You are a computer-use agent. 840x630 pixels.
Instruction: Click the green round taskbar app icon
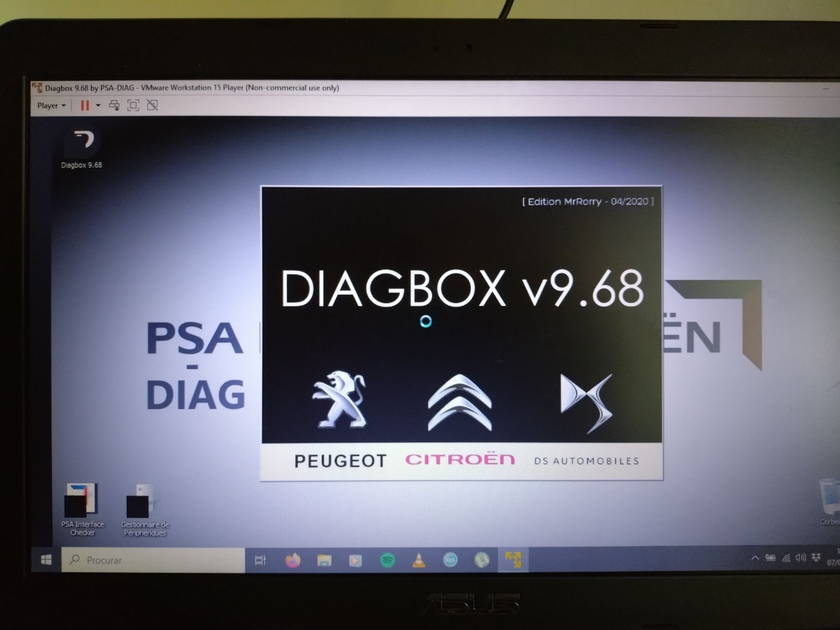click(482, 560)
